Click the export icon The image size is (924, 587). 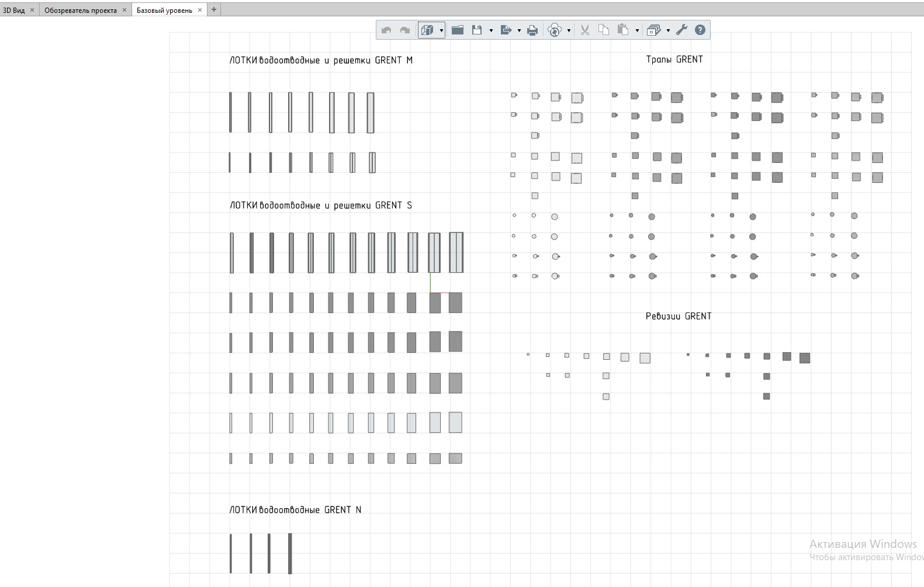[506, 30]
